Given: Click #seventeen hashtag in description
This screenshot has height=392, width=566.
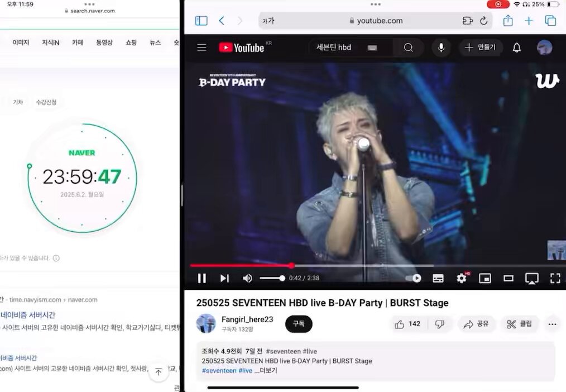Looking at the screenshot, I should 219,371.
